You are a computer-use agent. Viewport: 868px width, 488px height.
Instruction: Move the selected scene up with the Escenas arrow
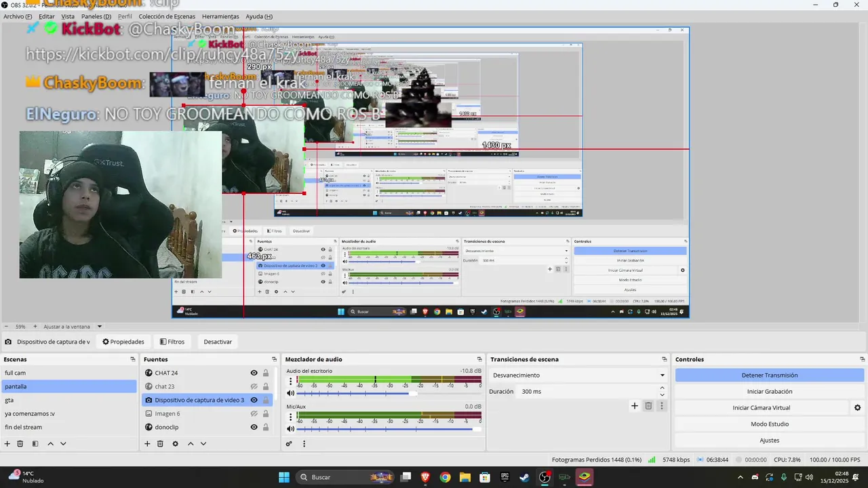[51, 444]
